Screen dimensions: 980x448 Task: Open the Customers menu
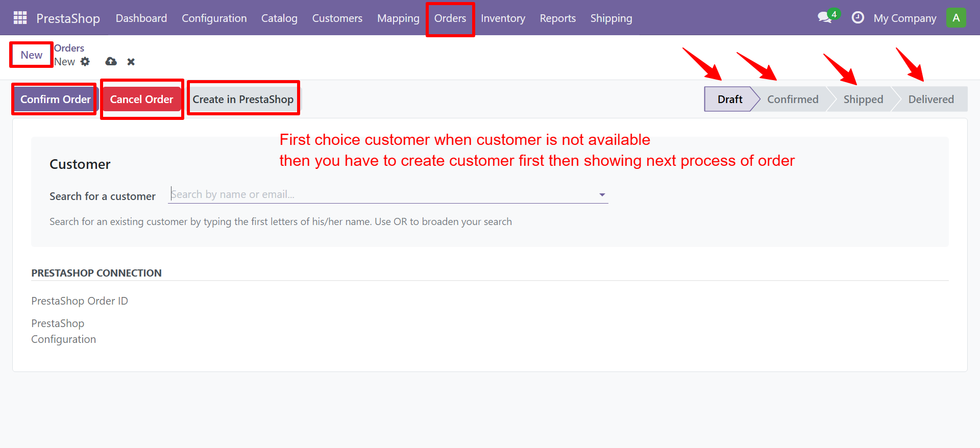click(337, 18)
